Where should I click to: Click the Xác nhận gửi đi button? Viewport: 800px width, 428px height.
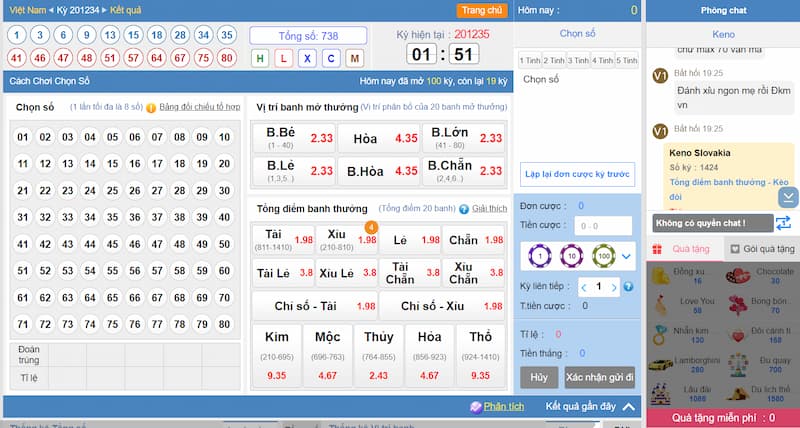[x=601, y=377]
